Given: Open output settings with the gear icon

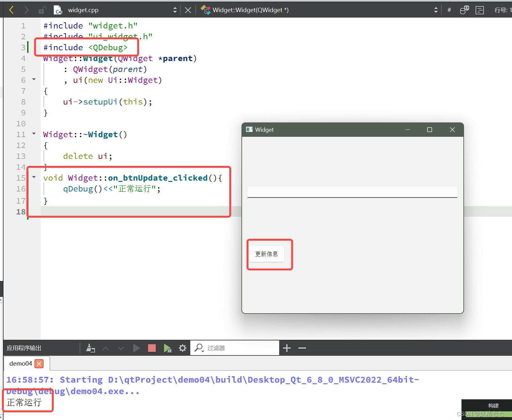Looking at the screenshot, I should pyautogui.click(x=183, y=348).
